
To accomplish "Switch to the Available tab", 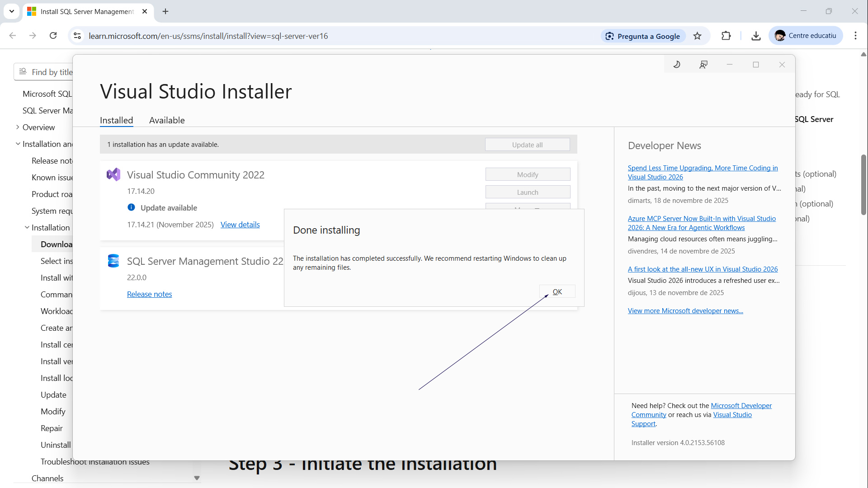I will point(167,120).
